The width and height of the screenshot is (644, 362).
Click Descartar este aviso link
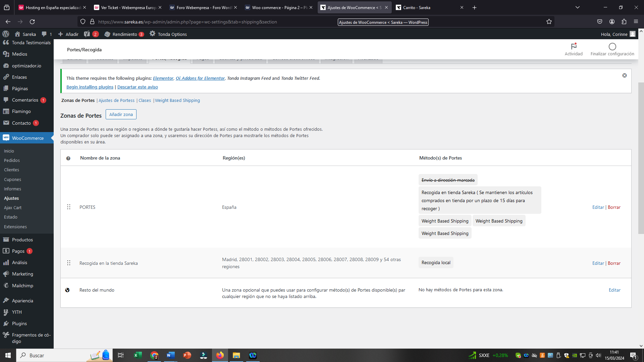[138, 87]
